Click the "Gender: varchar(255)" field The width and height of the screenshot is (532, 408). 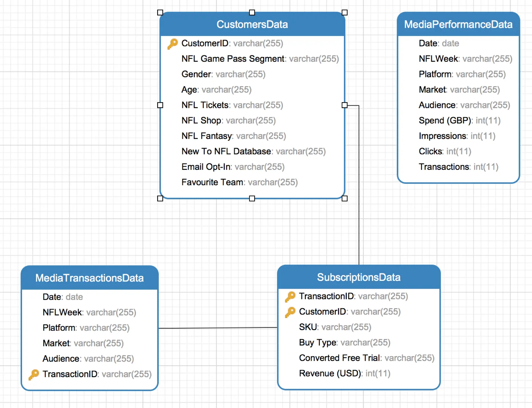tap(223, 74)
